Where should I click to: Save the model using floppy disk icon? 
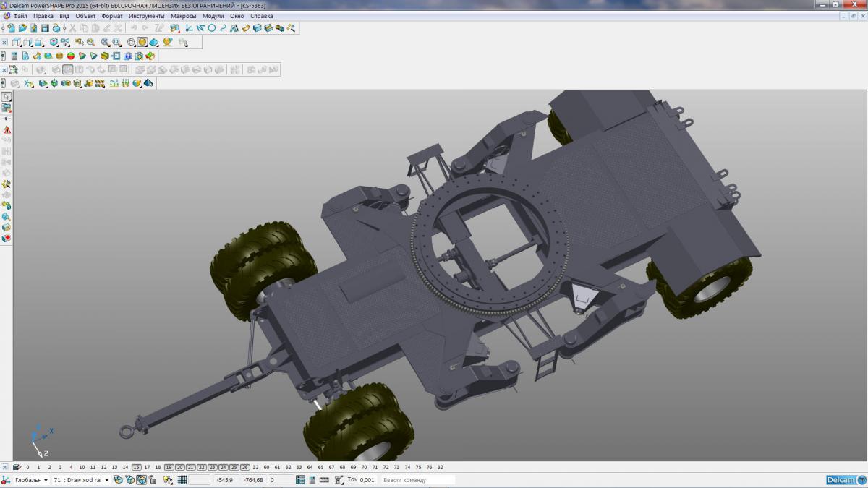click(x=45, y=27)
